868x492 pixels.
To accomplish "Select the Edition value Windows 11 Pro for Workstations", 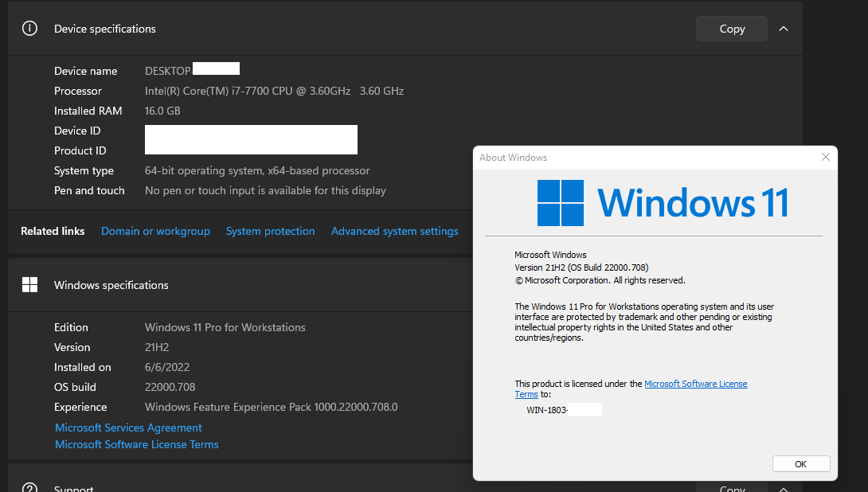I will 225,327.
